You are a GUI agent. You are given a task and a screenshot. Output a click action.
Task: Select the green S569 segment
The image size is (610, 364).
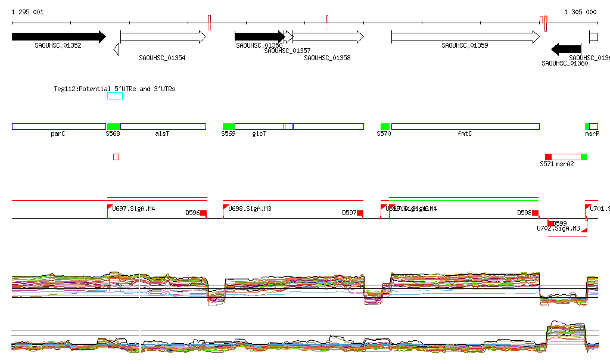tap(229, 126)
